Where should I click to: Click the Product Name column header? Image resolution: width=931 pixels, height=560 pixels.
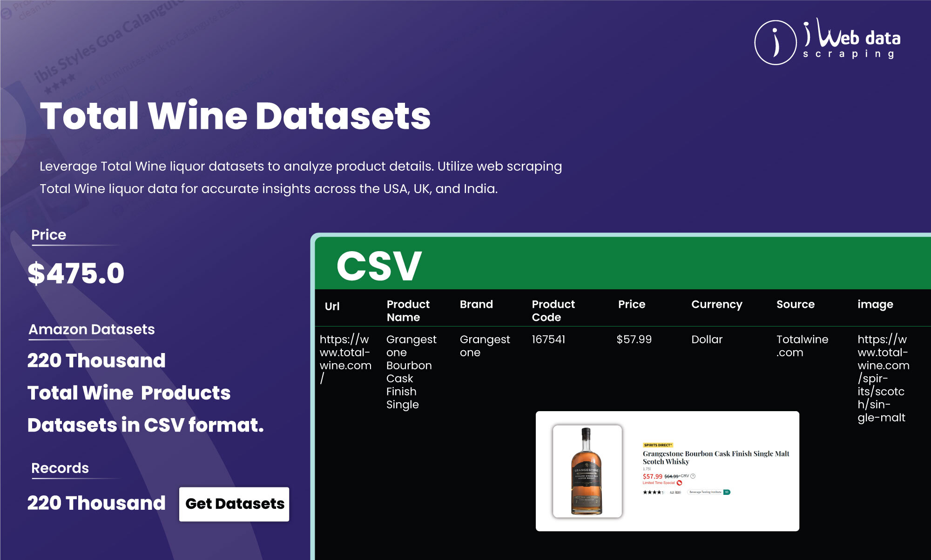tap(408, 311)
